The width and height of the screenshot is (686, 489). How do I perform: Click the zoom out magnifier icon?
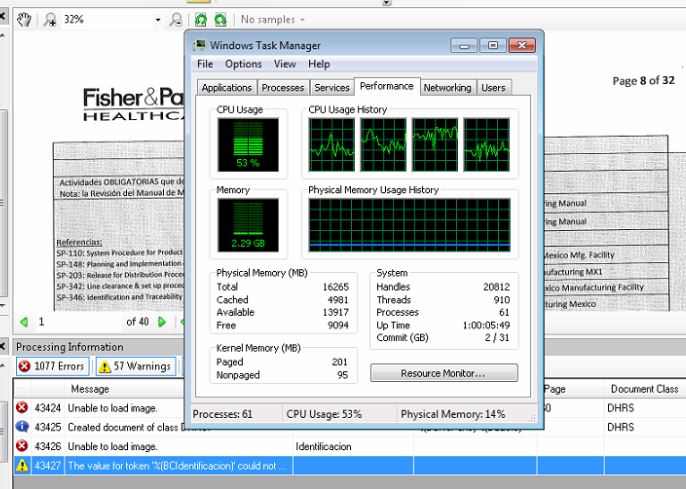click(x=176, y=20)
